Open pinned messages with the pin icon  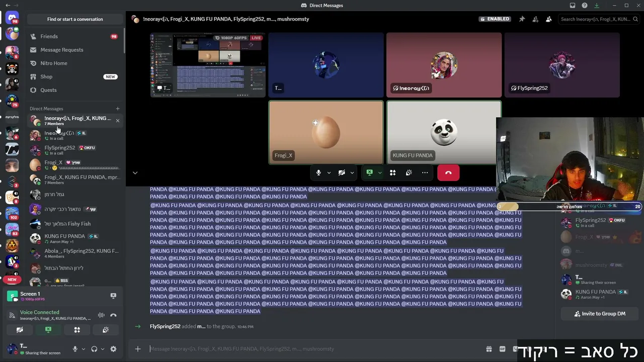tap(522, 19)
